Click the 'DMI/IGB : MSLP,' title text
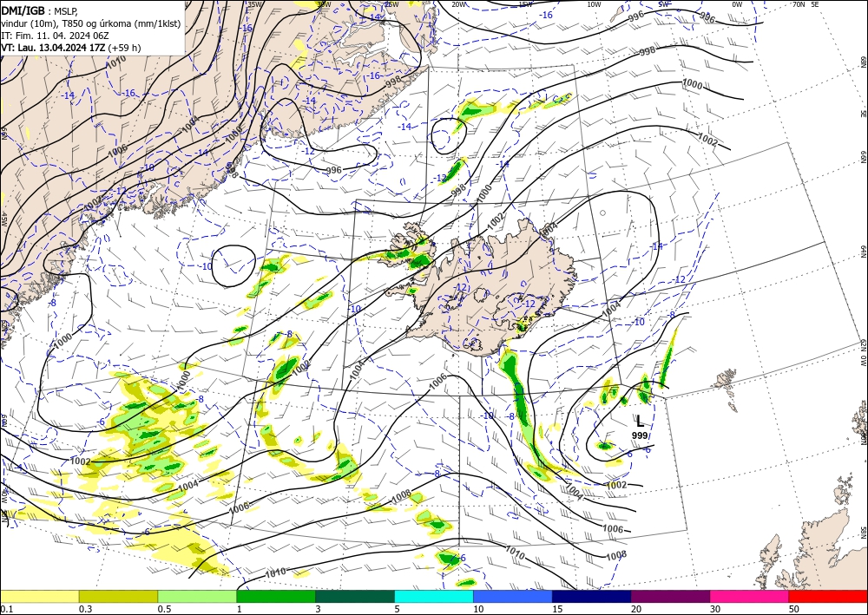 pyautogui.click(x=40, y=10)
